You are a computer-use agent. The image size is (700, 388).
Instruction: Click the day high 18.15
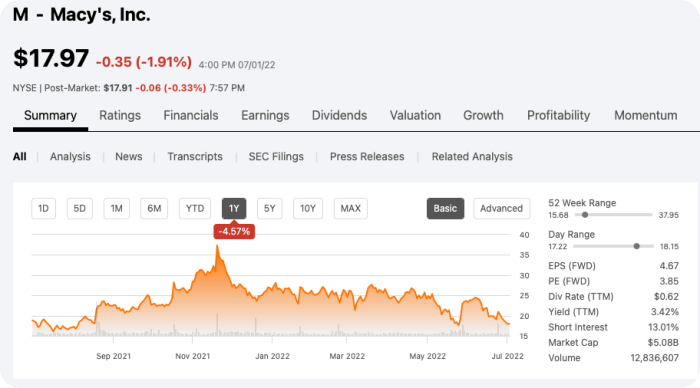pyautogui.click(x=669, y=246)
